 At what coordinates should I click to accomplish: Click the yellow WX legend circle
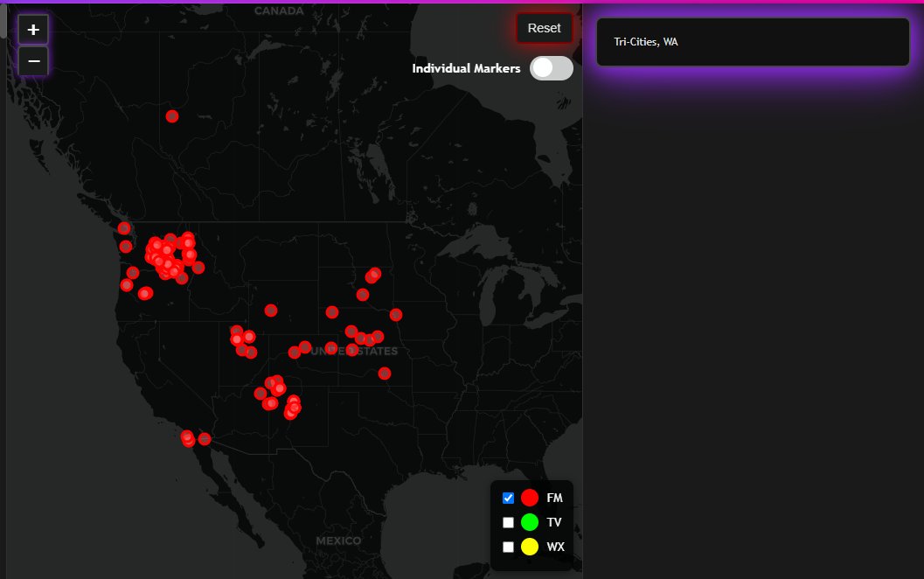click(x=529, y=548)
